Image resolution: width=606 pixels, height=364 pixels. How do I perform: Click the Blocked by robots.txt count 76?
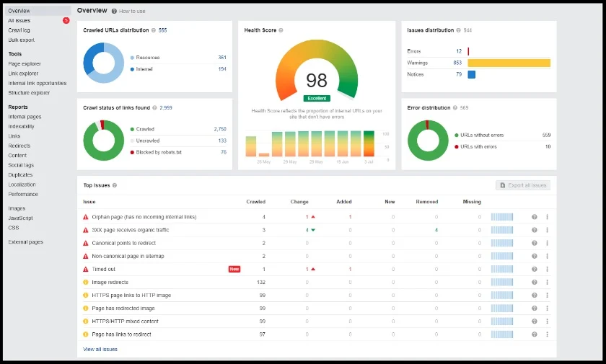(224, 152)
